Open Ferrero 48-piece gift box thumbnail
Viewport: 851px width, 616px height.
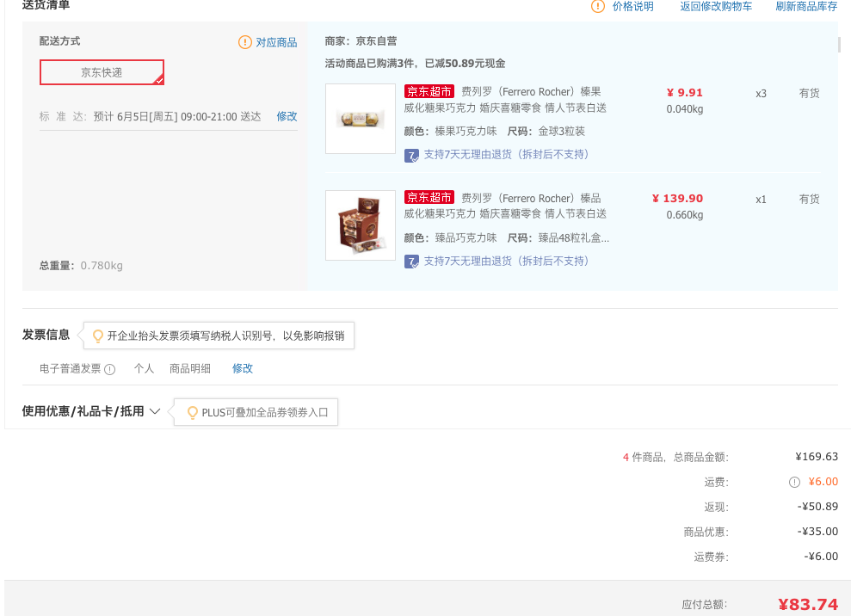(361, 225)
